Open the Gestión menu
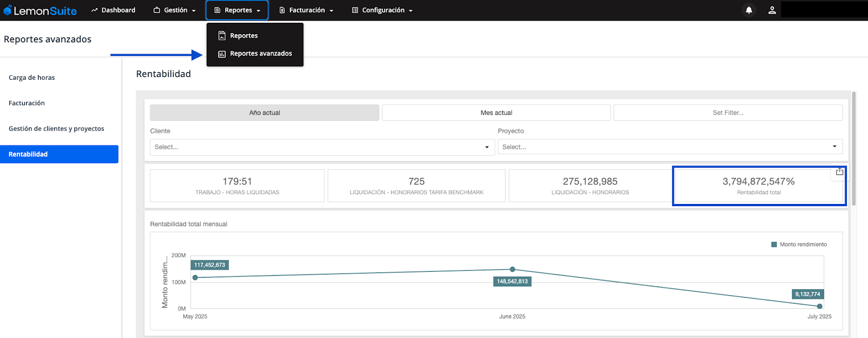This screenshot has height=338, width=868. tap(175, 10)
